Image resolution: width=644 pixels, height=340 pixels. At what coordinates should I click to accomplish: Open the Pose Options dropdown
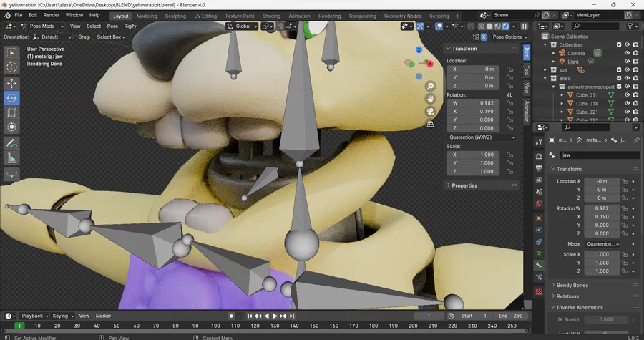509,37
